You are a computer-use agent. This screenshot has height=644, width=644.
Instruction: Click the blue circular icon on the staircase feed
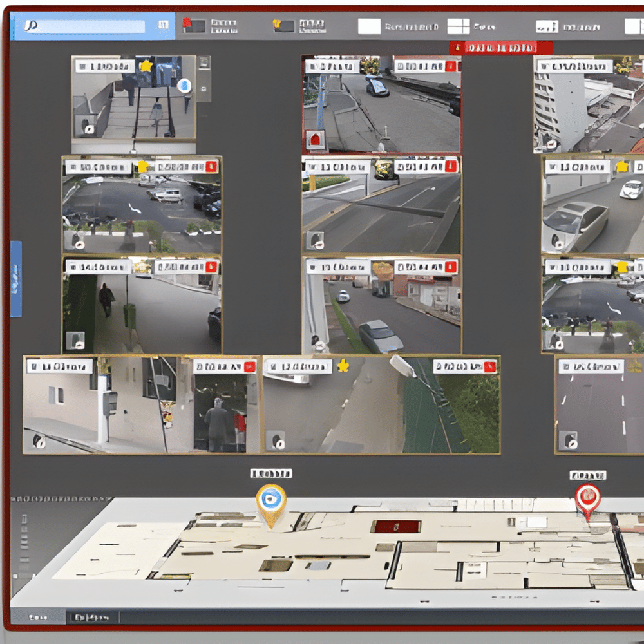point(184,86)
